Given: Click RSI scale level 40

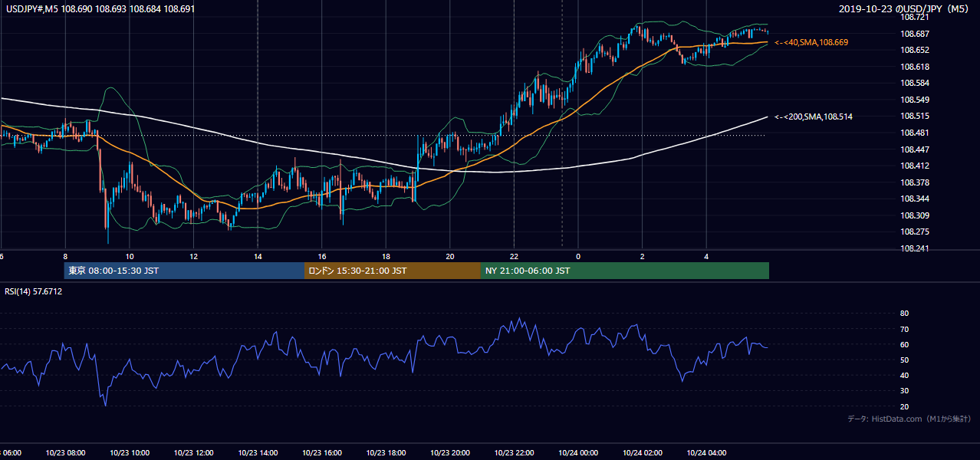Looking at the screenshot, I should (904, 375).
